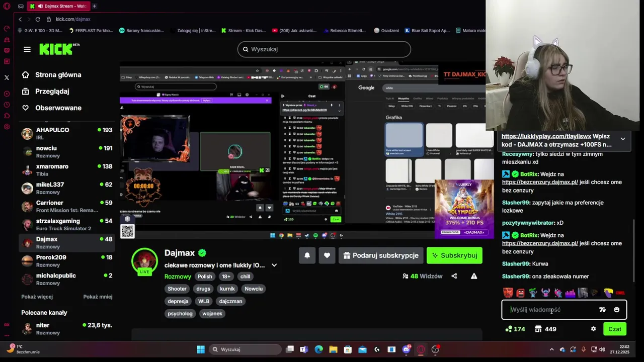This screenshot has width=644, height=362.
Task: Open Microsoft Edge from taskbar
Action: tap(318, 349)
